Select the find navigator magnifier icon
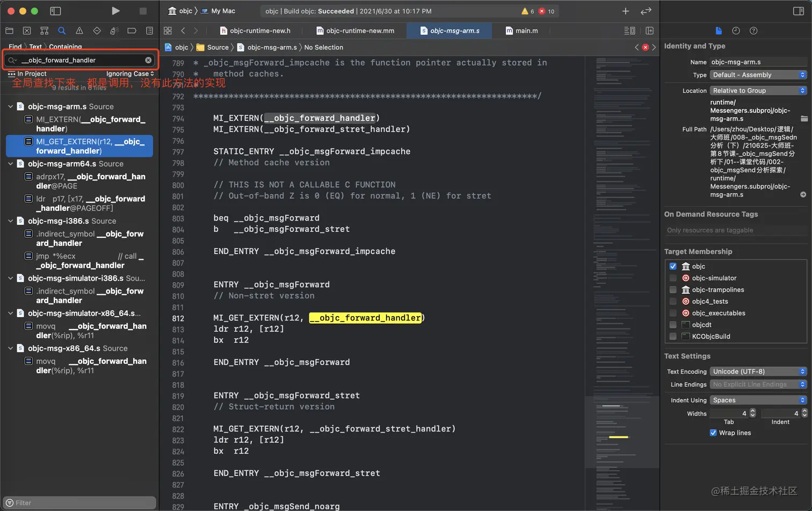This screenshot has width=812, height=511. pyautogui.click(x=62, y=31)
